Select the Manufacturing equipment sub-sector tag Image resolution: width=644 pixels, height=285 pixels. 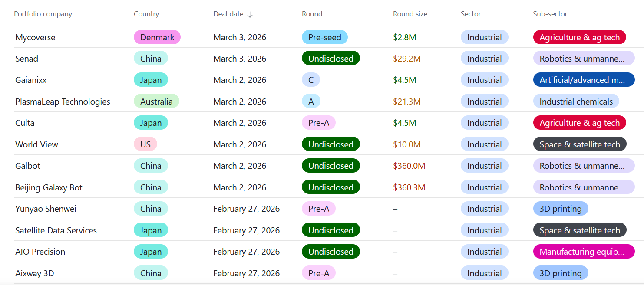pos(581,252)
